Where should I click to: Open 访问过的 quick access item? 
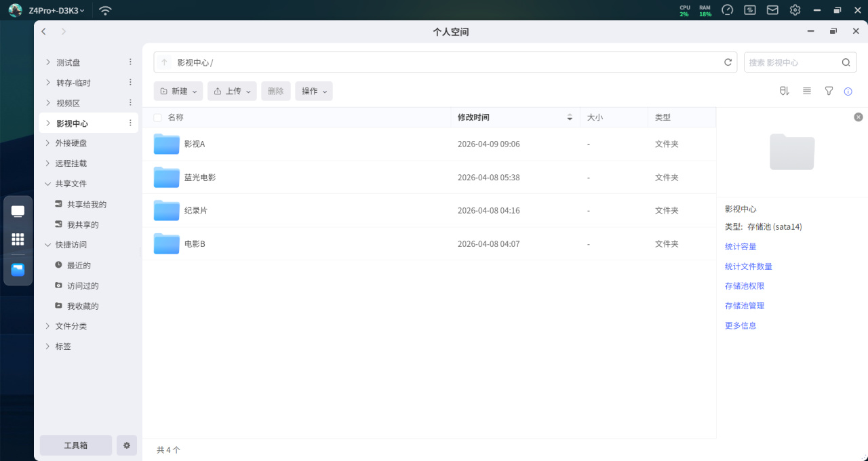[83, 285]
